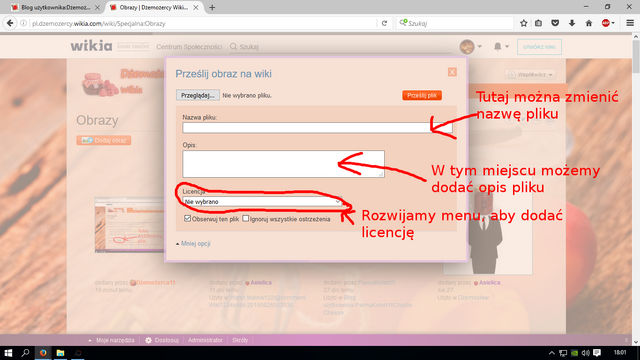Open the Adblock Plus icon
Viewport: 640px width, 360px height.
pos(606,23)
